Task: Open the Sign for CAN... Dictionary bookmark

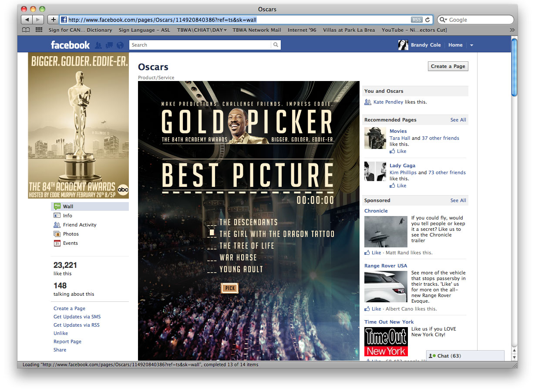Action: [x=80, y=30]
